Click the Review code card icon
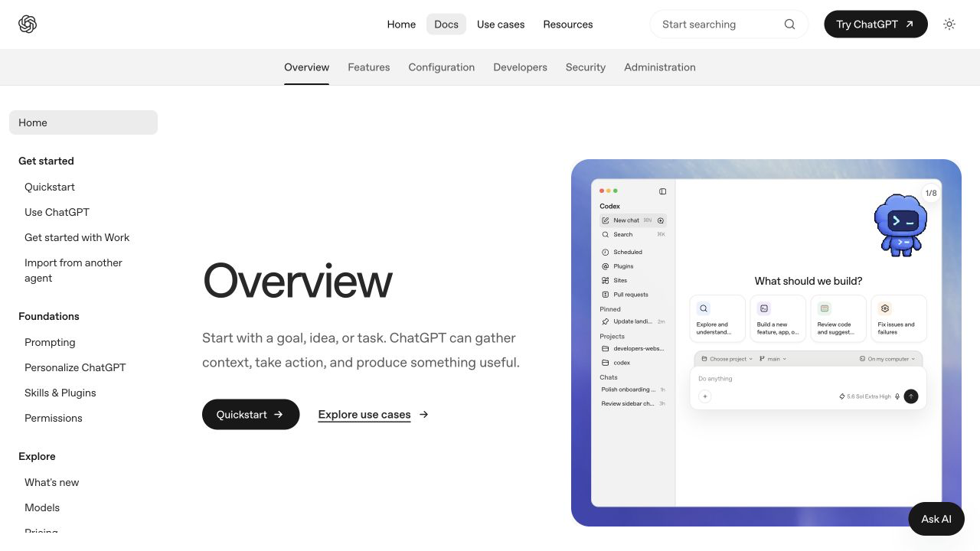Screen dimensions: 980x551 click(825, 308)
